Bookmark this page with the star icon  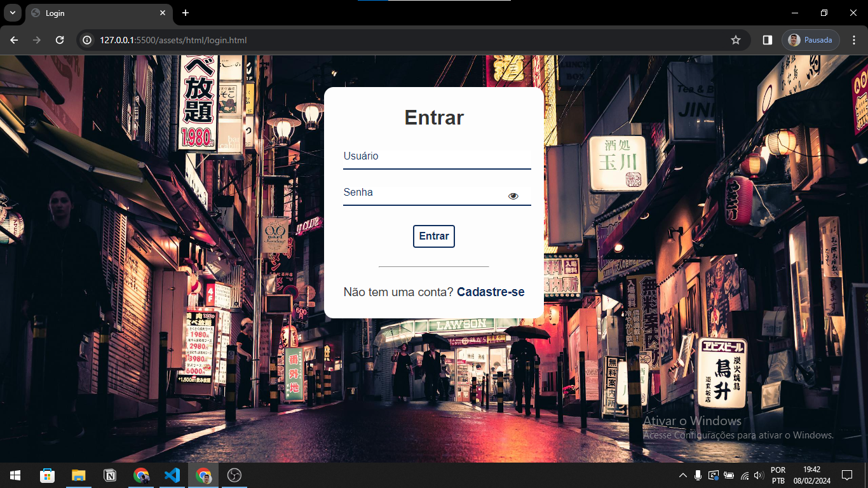click(736, 40)
